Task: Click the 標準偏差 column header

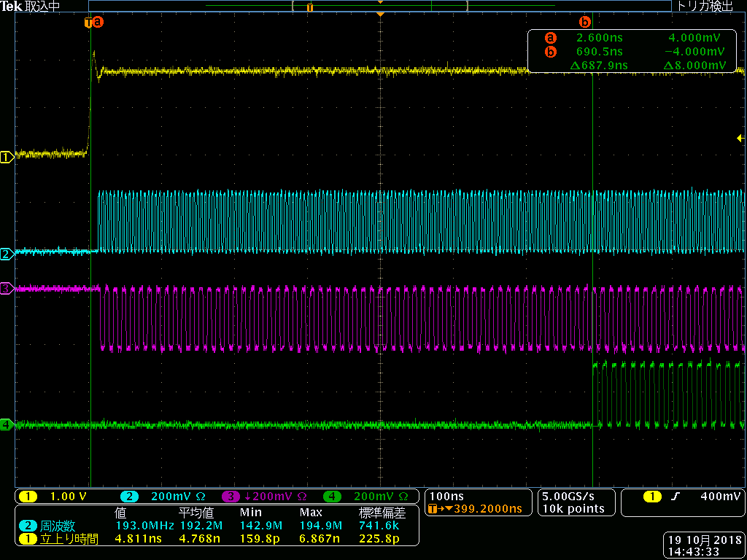Action: point(381,513)
